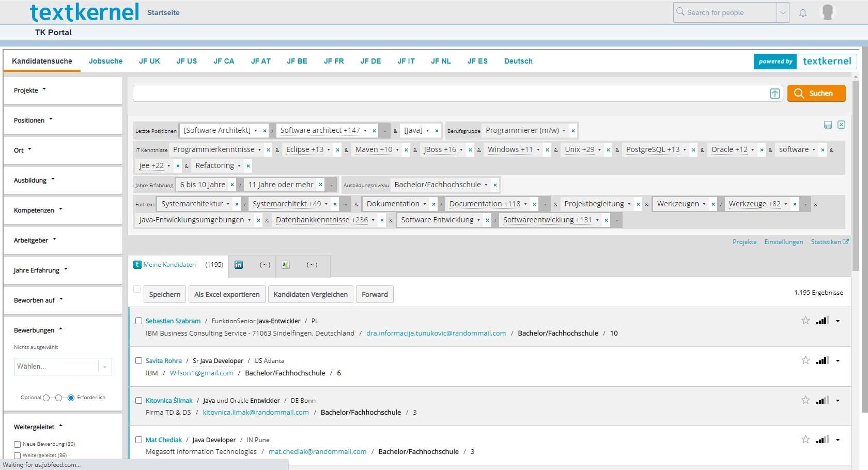Click the orange Suchen button

816,94
